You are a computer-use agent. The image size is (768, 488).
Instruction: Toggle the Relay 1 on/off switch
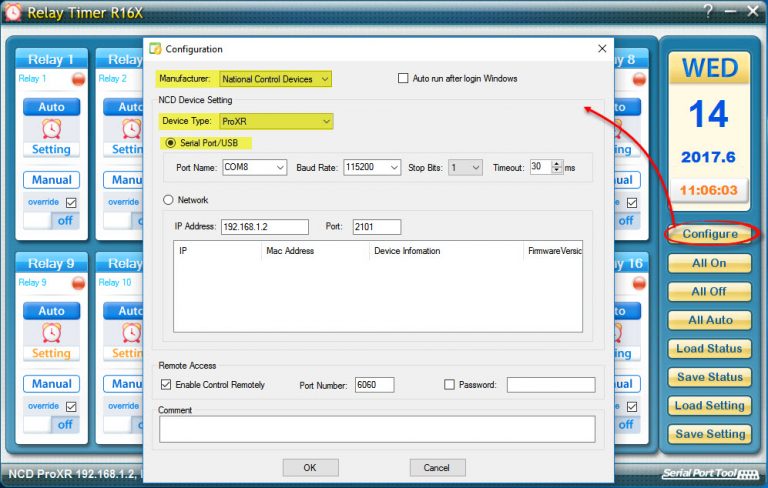(x=51, y=221)
